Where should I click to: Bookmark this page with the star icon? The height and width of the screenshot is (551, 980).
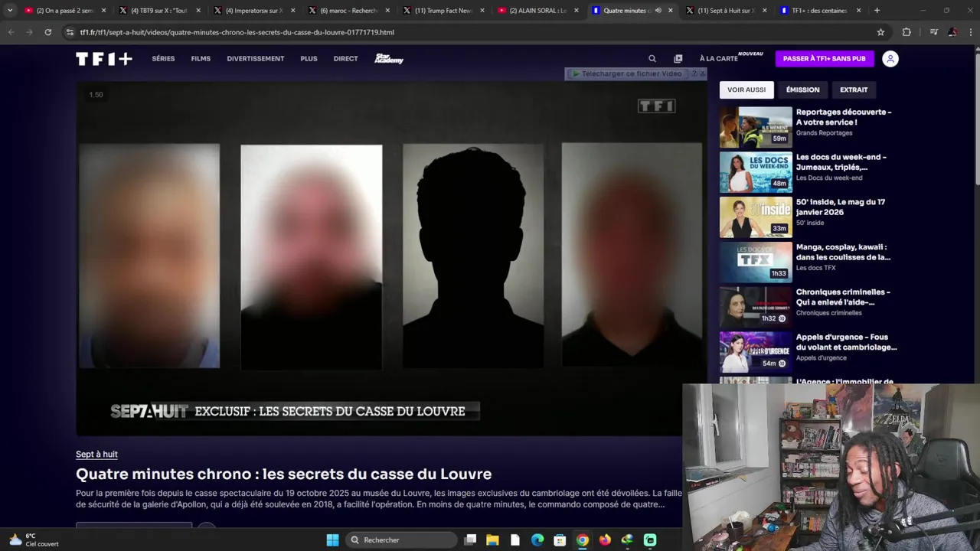880,32
